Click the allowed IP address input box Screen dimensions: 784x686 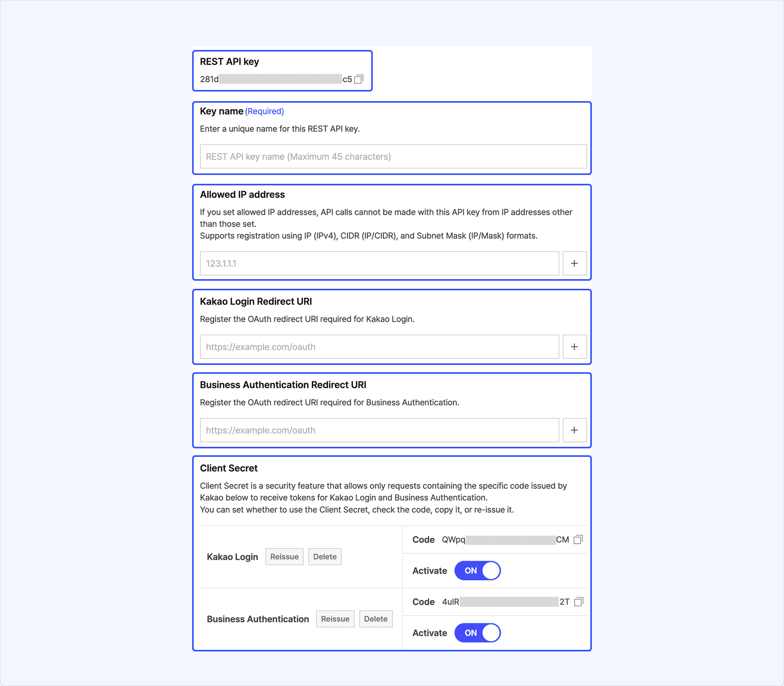[379, 263]
